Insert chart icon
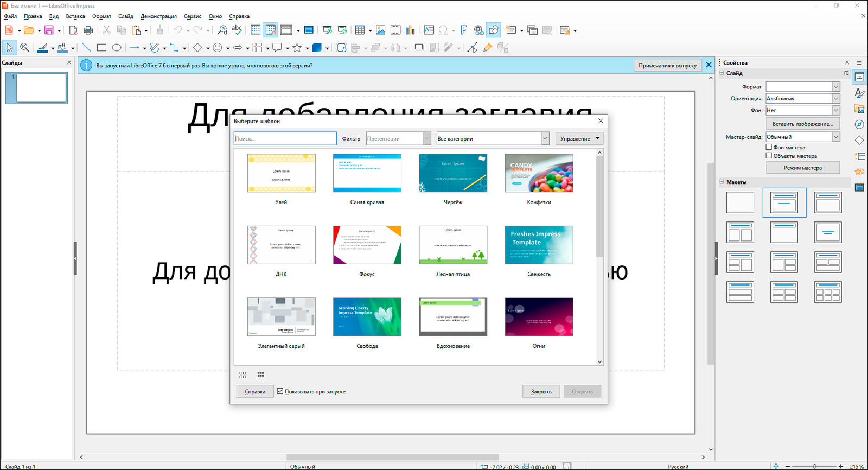 pos(410,30)
